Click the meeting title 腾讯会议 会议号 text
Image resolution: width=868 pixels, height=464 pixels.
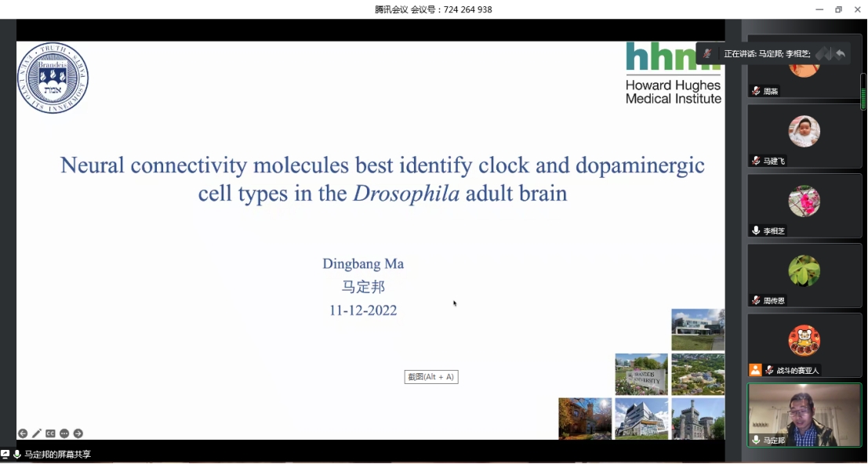pos(434,9)
